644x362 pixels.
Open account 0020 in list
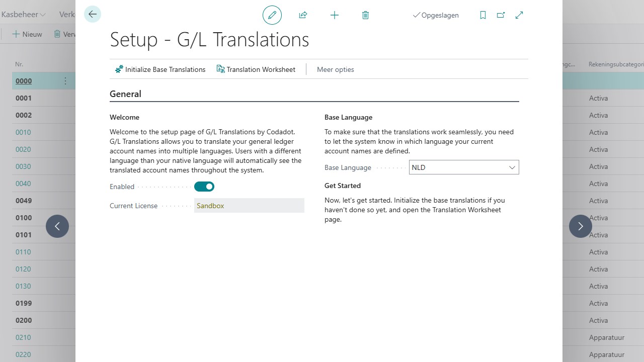pos(23,149)
